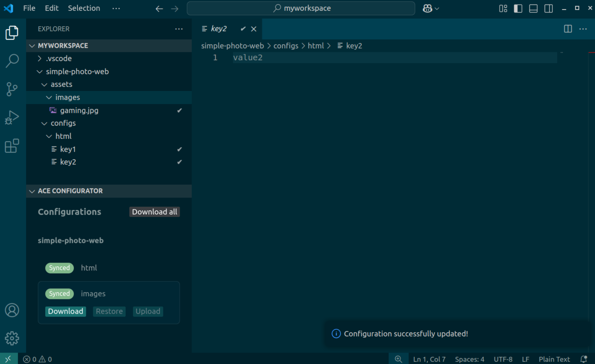The image size is (595, 364).
Task: Click LF end of line setting
Action: pos(525,359)
